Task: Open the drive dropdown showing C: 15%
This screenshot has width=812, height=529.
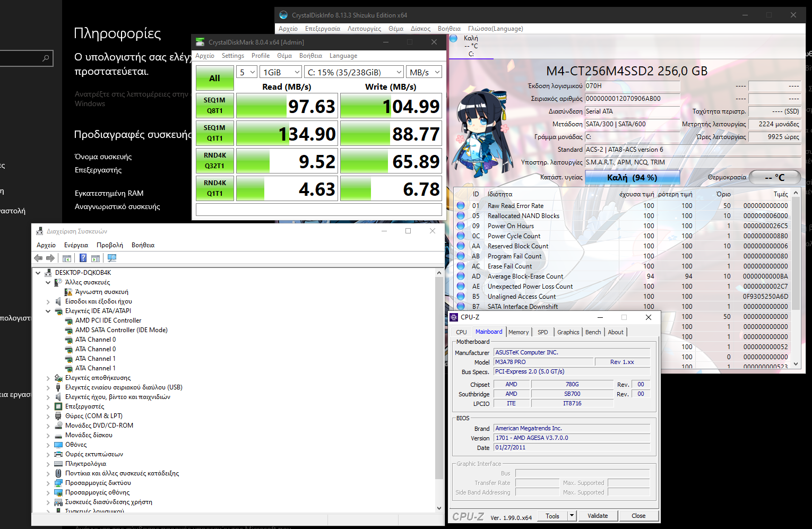Action: click(354, 72)
